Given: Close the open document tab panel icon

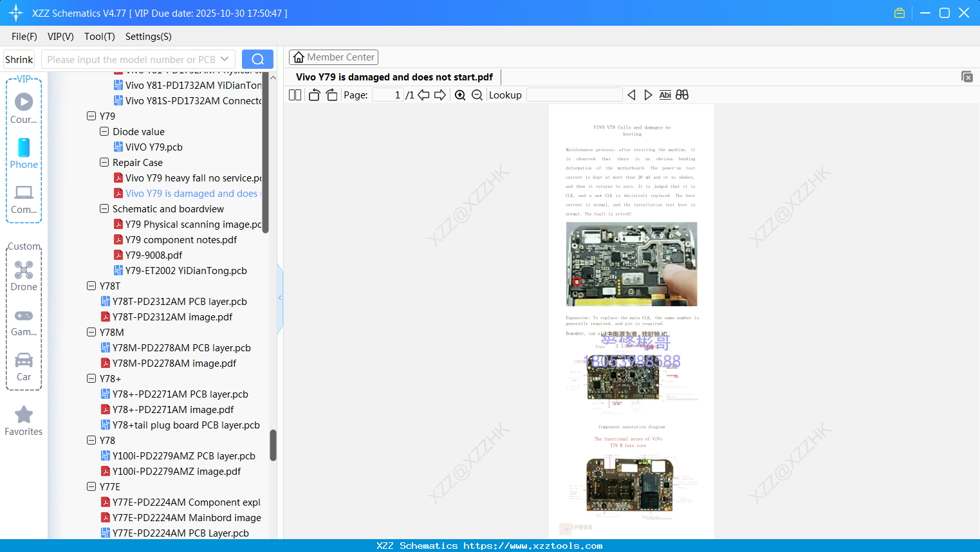Looking at the screenshot, I should tap(966, 77).
